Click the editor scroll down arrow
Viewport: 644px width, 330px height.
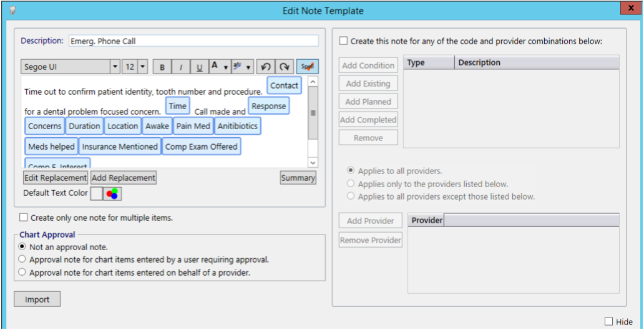[313, 163]
